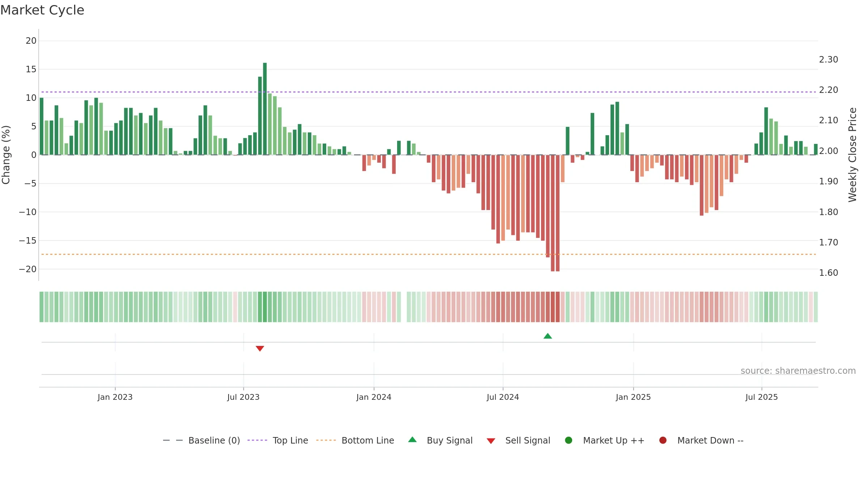Toggle the Top Line legend entry
This screenshot has height=488, width=868.
278,440
